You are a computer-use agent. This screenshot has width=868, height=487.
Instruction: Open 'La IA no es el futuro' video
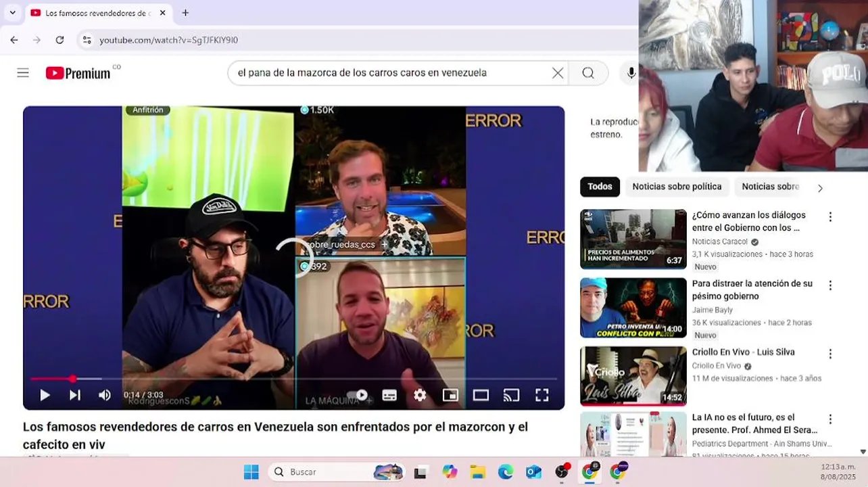click(x=755, y=423)
